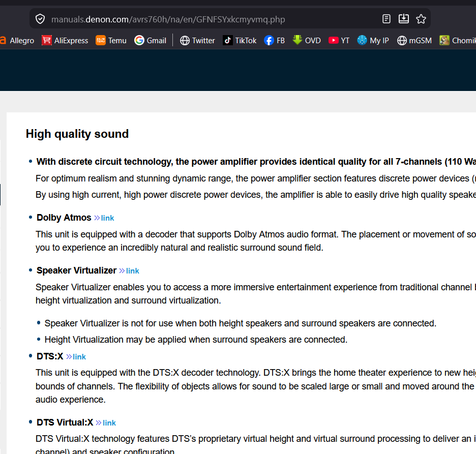Viewport: 476px width, 454px height.
Task: Open the Temu bookmark
Action: pyautogui.click(x=111, y=41)
